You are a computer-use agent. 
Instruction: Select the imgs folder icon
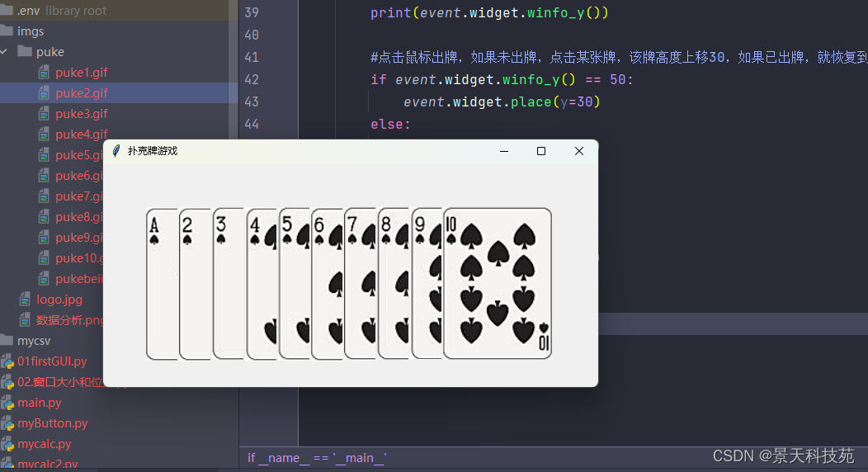click(x=6, y=31)
